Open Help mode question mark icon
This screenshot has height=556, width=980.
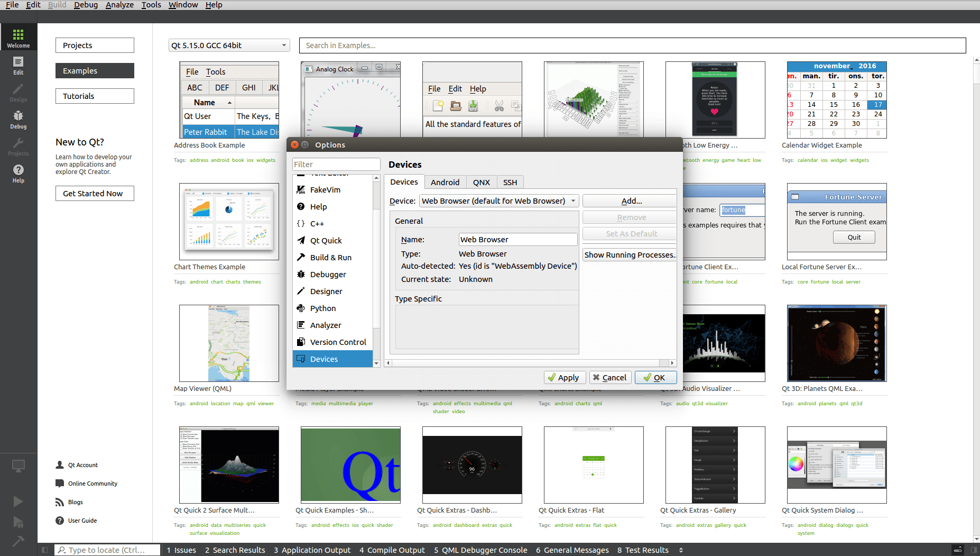[19, 173]
